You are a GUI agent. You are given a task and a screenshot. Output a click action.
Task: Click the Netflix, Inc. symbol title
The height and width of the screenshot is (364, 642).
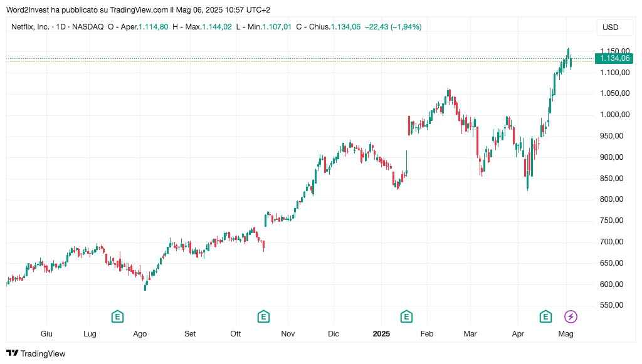coord(30,27)
